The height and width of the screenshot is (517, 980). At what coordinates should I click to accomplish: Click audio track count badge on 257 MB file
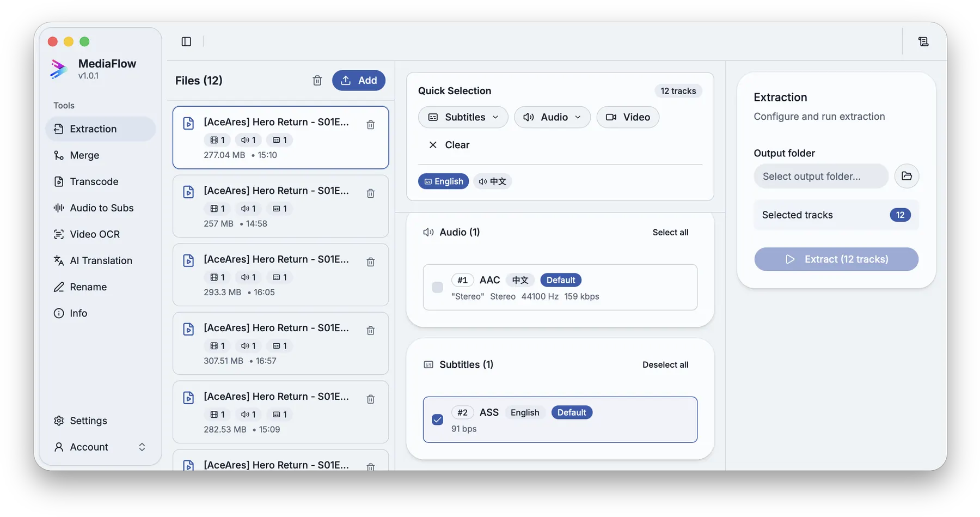tap(248, 209)
